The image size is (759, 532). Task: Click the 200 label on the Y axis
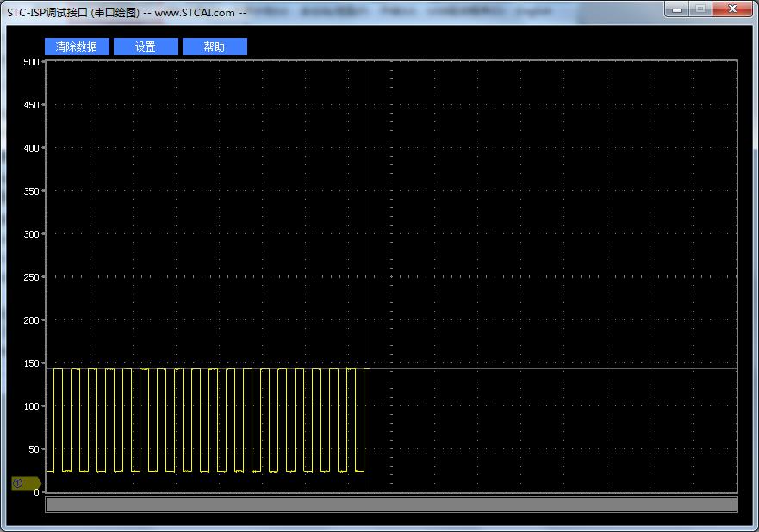click(32, 320)
